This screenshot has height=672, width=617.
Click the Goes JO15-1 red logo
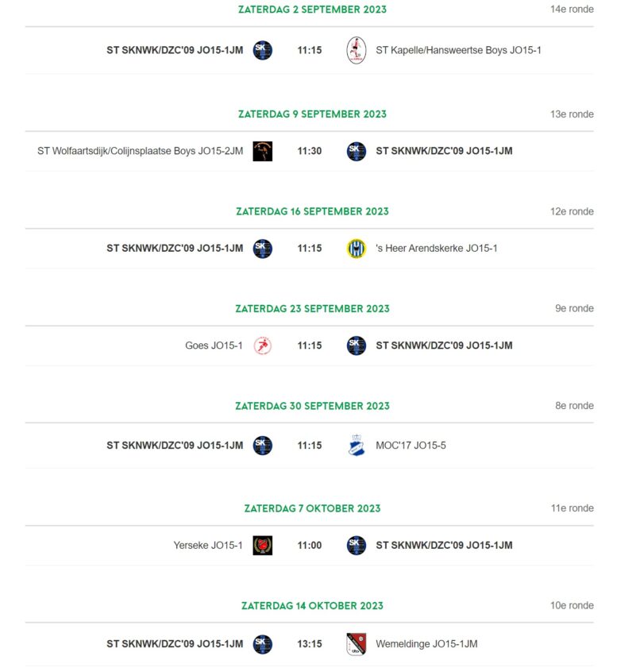coord(263,346)
